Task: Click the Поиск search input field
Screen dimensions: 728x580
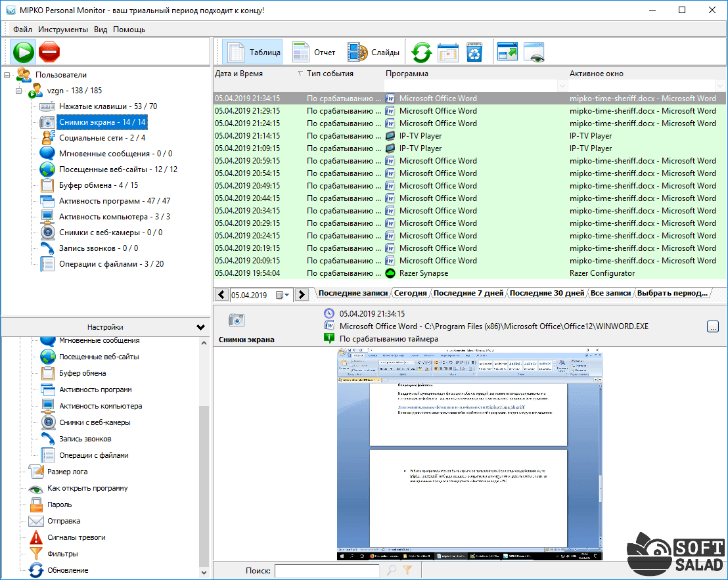Action: coord(329,571)
